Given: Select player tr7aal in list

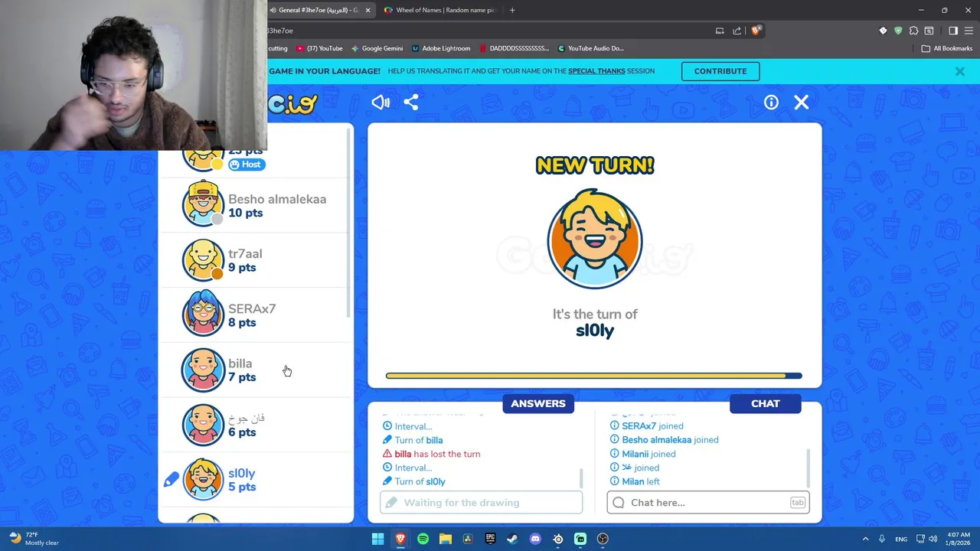Looking at the screenshot, I should click(256, 260).
